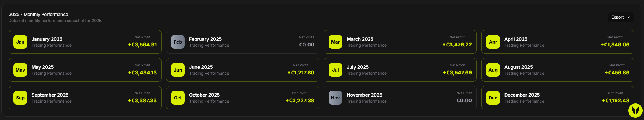Select the Mar month badge icon
Image resolution: width=644 pixels, height=120 pixels.
point(335,42)
